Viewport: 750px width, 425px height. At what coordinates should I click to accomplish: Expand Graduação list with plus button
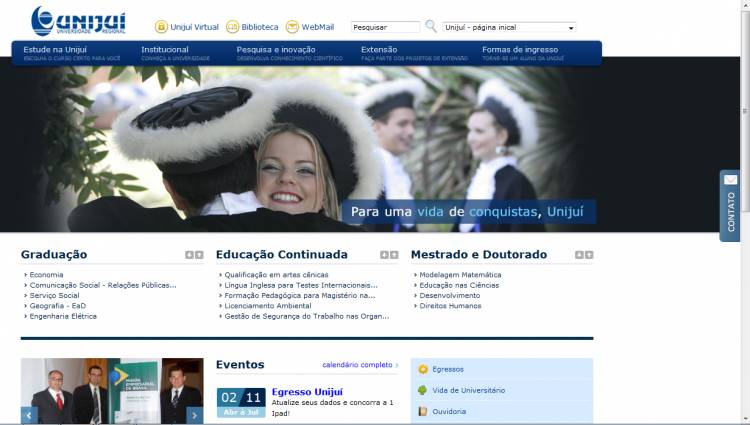click(199, 255)
